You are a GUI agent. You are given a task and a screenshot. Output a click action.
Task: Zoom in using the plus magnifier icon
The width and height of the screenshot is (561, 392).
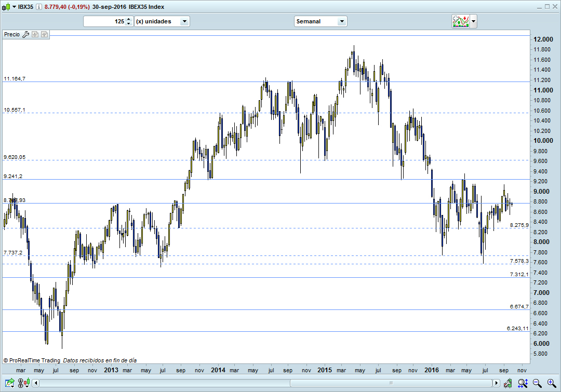click(x=552, y=383)
